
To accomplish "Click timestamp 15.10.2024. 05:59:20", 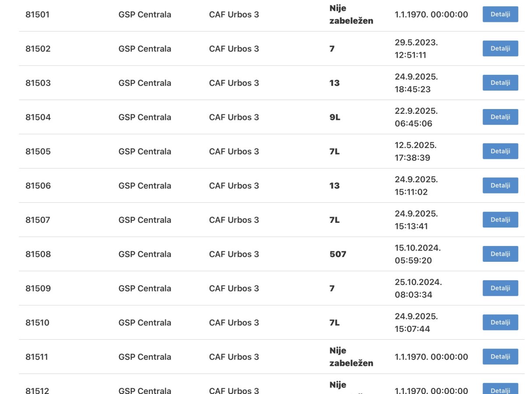I will (418, 254).
